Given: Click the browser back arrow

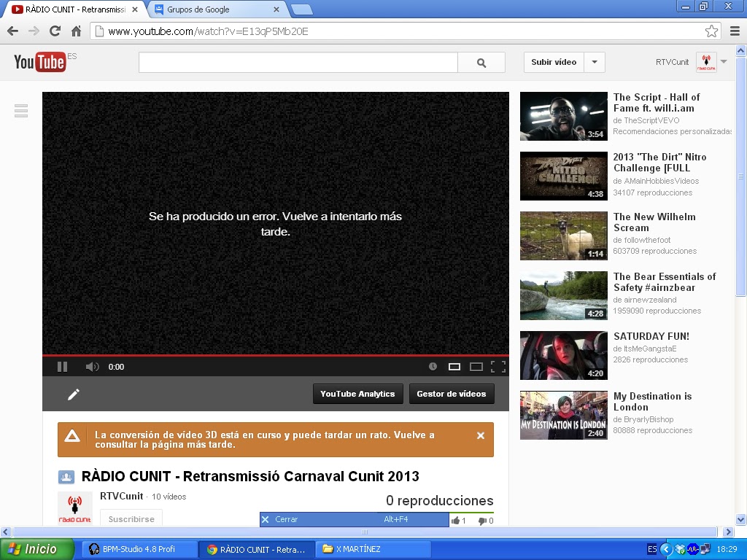Looking at the screenshot, I should pyautogui.click(x=13, y=31).
